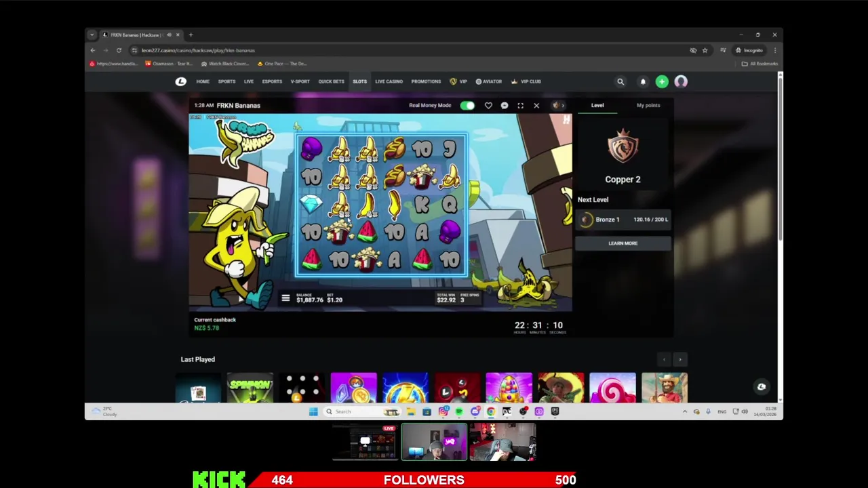868x488 pixels.
Task: Expand the level panel arrow icon
Action: tap(558, 105)
